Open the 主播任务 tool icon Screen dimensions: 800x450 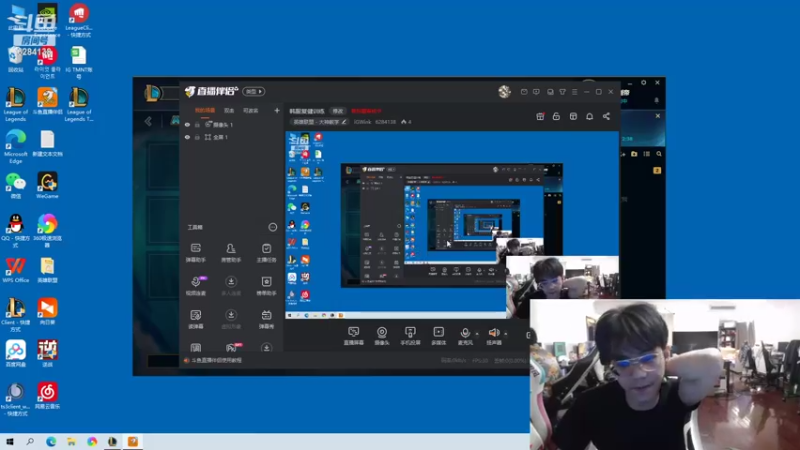click(266, 253)
